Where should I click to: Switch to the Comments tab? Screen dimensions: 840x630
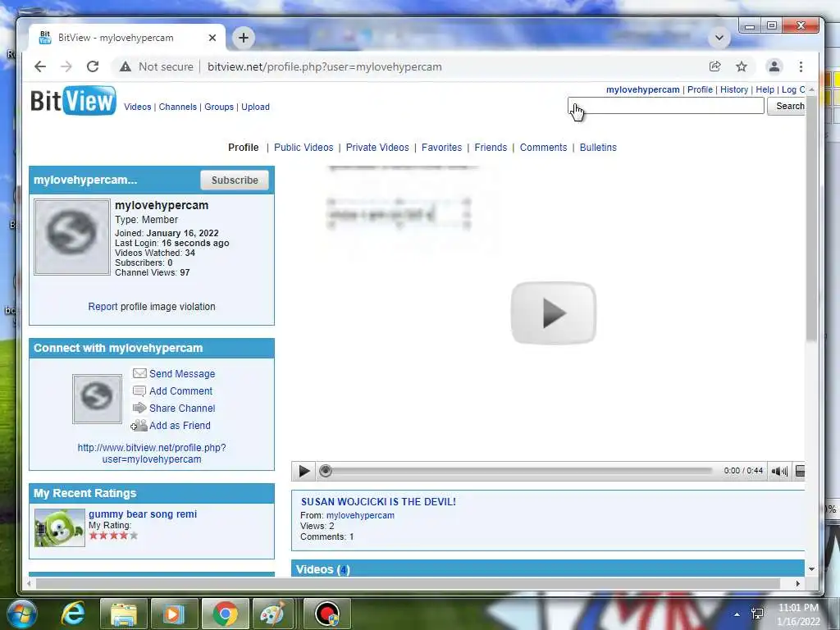click(x=543, y=148)
